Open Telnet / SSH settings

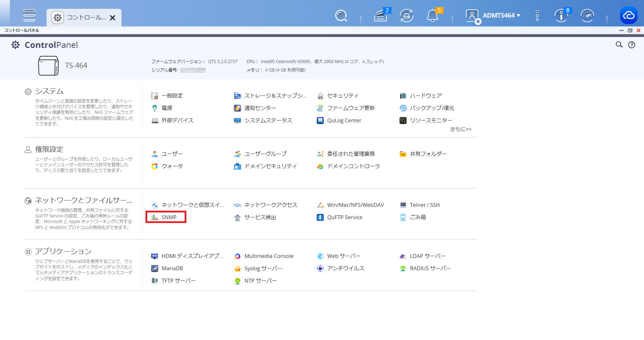[420, 205]
